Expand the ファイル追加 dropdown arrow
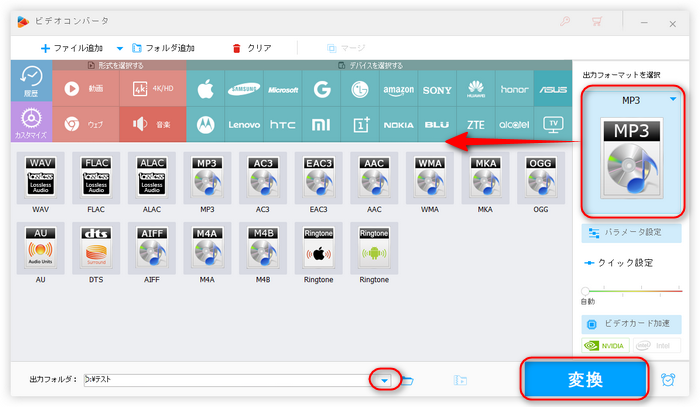This screenshot has height=407, width=700. pos(120,48)
